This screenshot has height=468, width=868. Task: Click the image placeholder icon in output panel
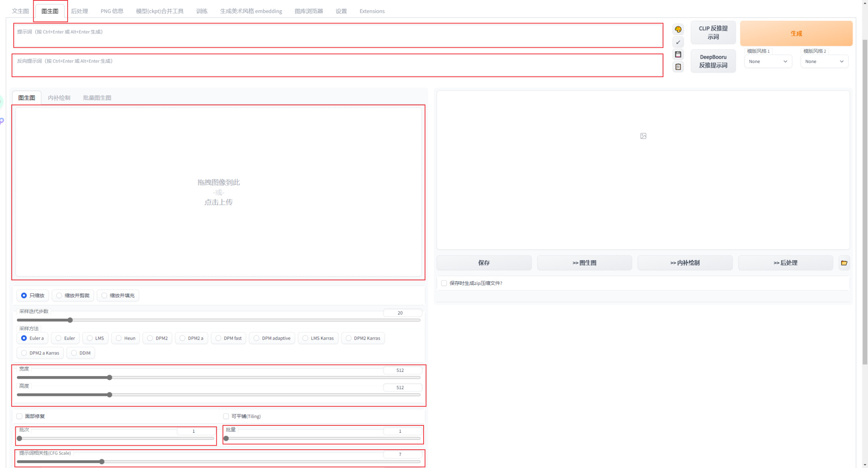coord(643,136)
